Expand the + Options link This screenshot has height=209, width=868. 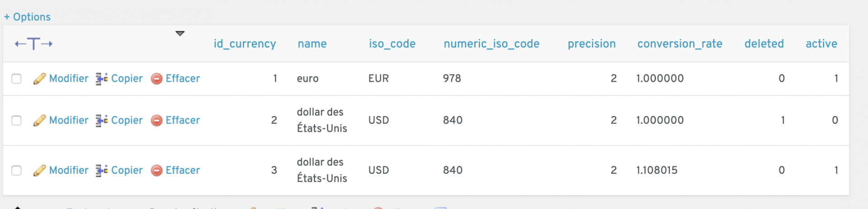28,17
